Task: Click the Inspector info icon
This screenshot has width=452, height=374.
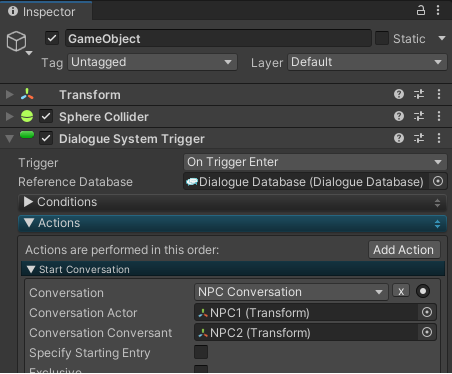Action: tap(13, 11)
